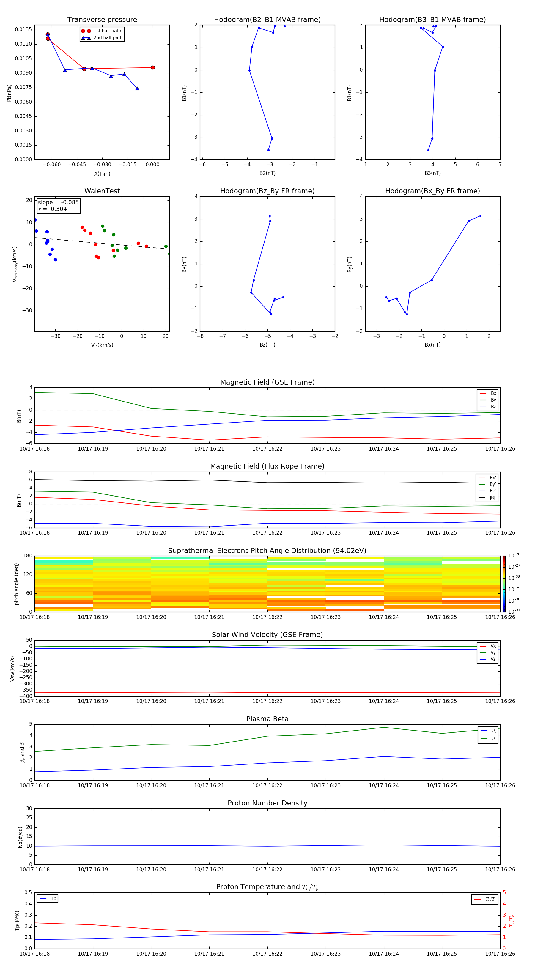Image resolution: width=535 pixels, height=980 pixels.
Task: Click the "Proton Number Density" title
Action: coord(267,803)
